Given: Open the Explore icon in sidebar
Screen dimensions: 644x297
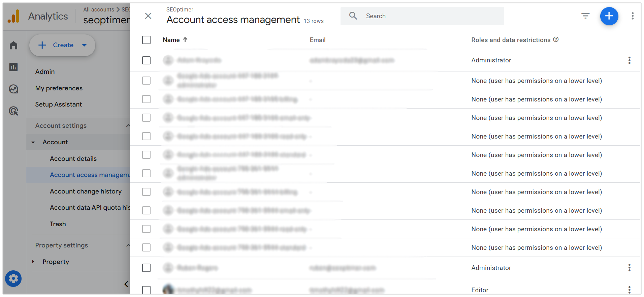Looking at the screenshot, I should coord(13,89).
